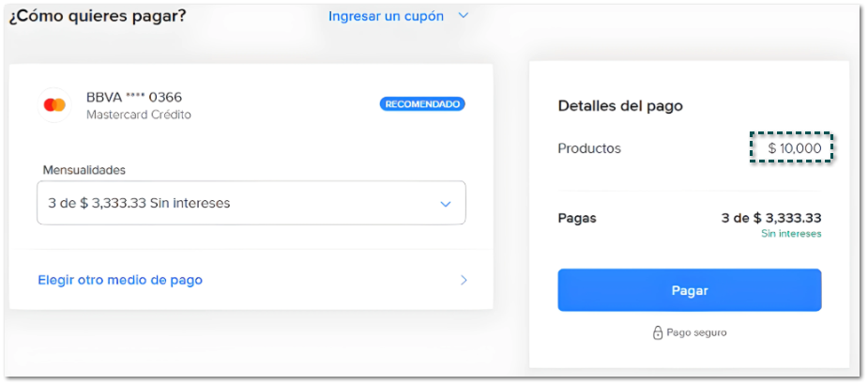Click the Pagas total 3 de $ 3,333.33
Viewport: 868px width, 385px height.
click(x=770, y=218)
